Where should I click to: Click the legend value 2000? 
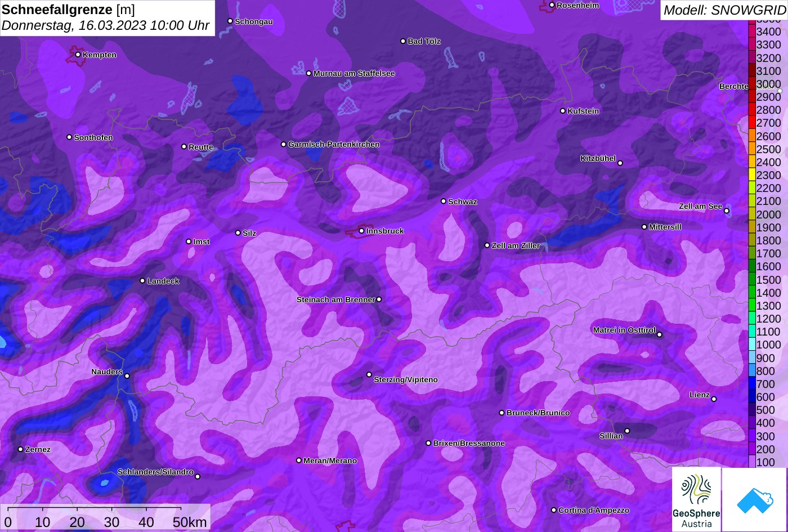click(x=769, y=214)
